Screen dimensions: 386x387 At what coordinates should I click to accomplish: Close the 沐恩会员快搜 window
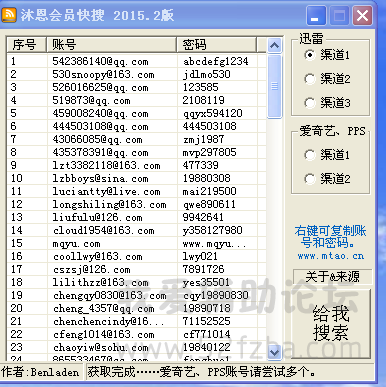click(x=362, y=16)
